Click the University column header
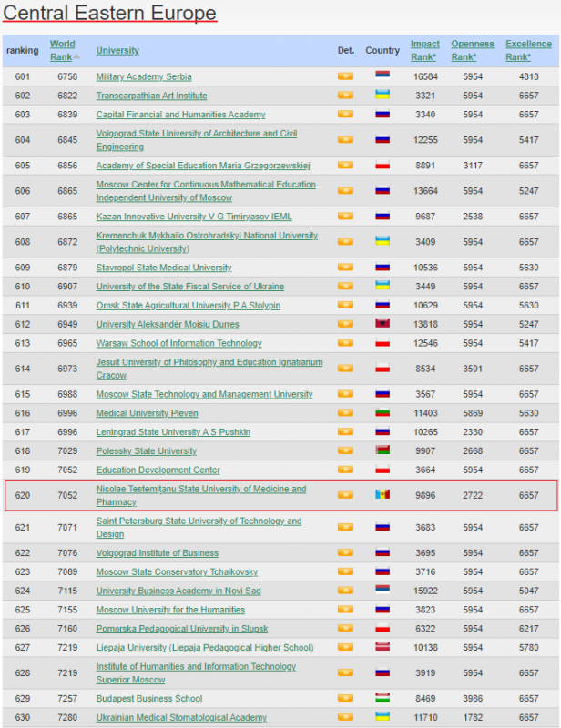 tap(117, 51)
